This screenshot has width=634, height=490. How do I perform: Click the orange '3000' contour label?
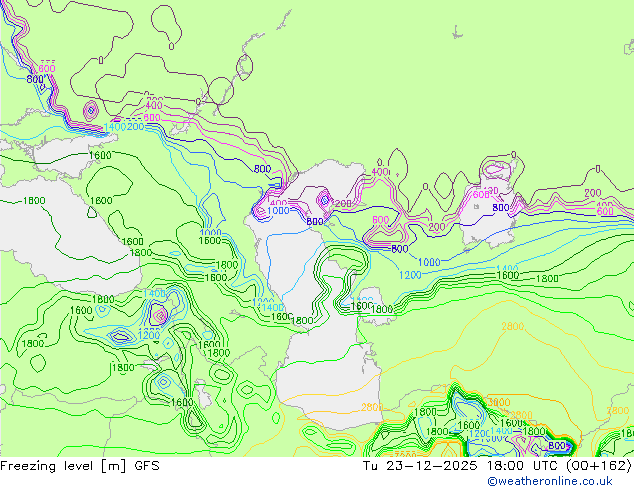[x=499, y=402]
